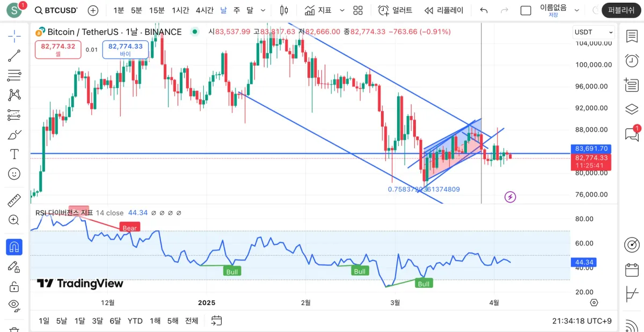Viewport: 644px width, 332px height.
Task: Open the alerts clock panel
Action: pos(632,60)
